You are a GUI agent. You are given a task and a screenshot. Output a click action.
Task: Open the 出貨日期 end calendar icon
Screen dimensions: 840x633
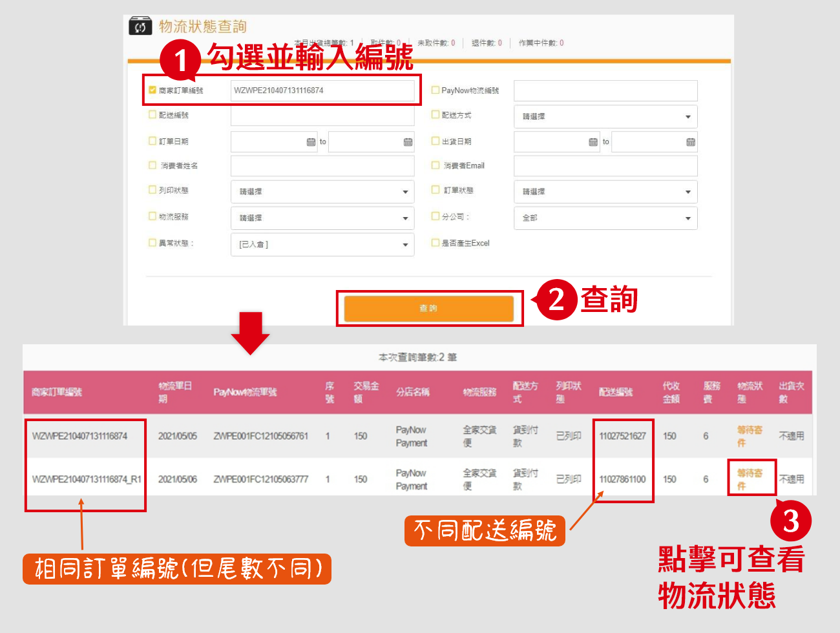(x=690, y=142)
